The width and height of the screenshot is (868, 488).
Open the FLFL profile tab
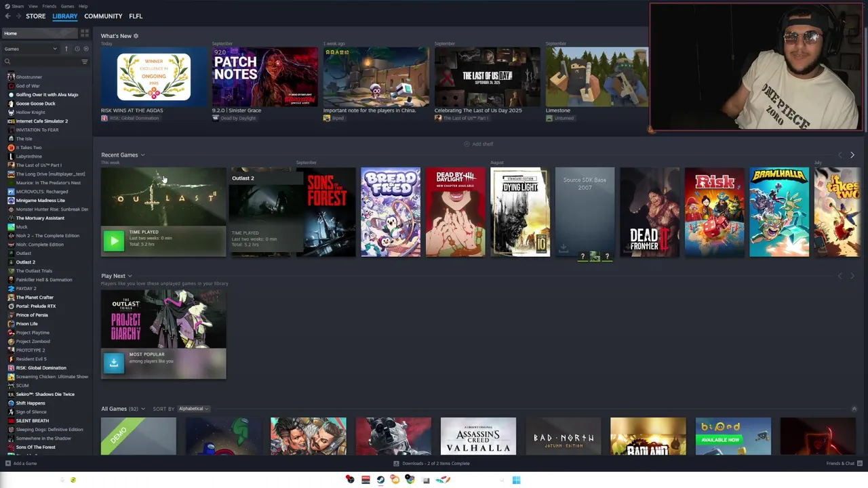point(136,16)
